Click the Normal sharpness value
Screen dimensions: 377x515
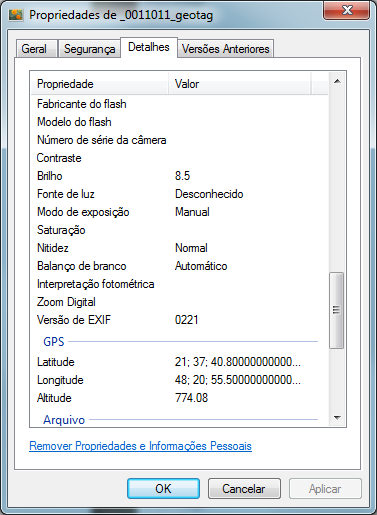[x=191, y=248]
